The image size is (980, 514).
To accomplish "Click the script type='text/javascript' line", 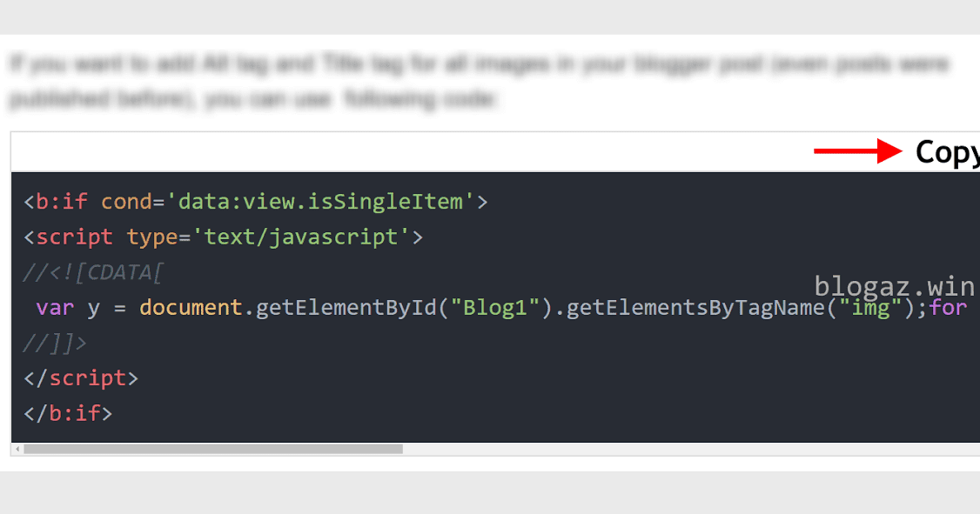I will click(x=222, y=237).
